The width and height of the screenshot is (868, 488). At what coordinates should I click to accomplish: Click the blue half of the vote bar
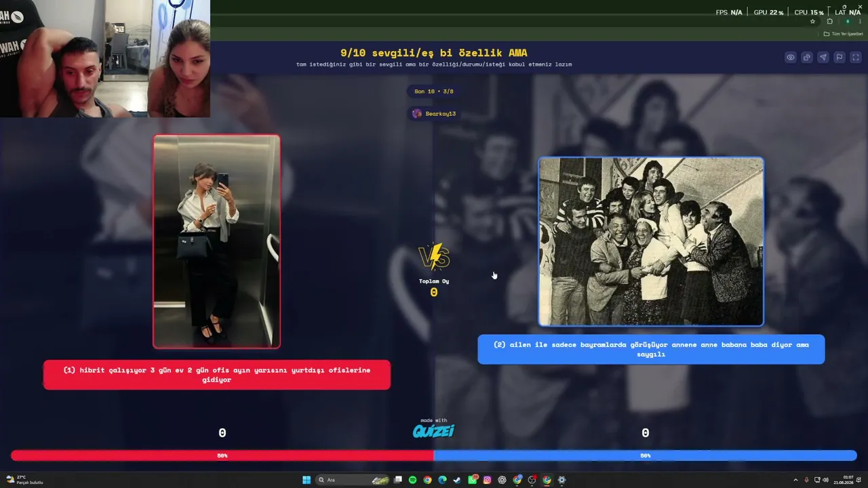[646, 455]
